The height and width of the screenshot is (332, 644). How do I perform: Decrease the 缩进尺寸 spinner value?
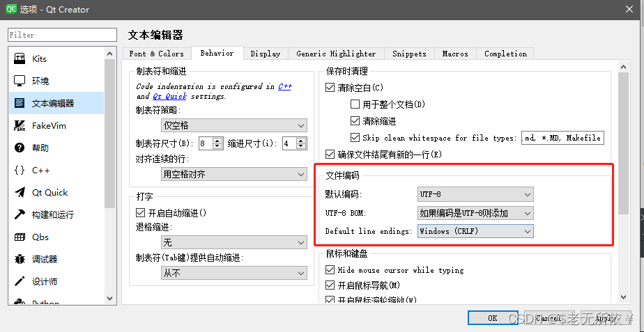(x=301, y=146)
